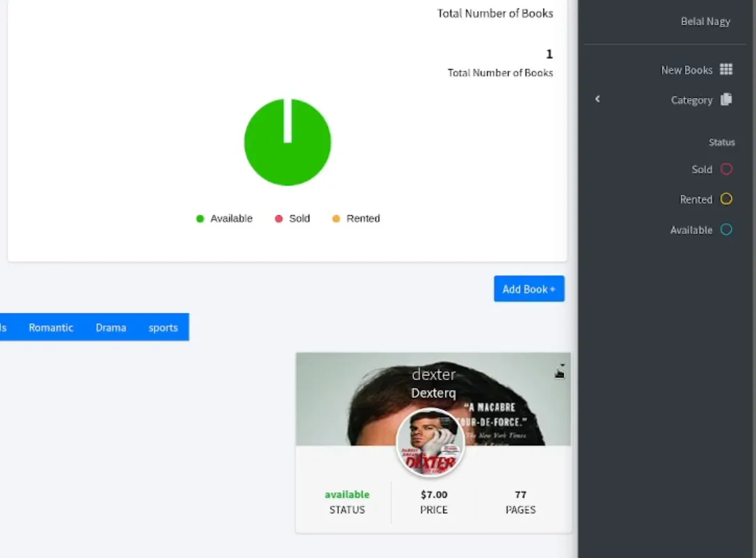The width and height of the screenshot is (756, 558).
Task: Click the available status text on card
Action: [347, 495]
